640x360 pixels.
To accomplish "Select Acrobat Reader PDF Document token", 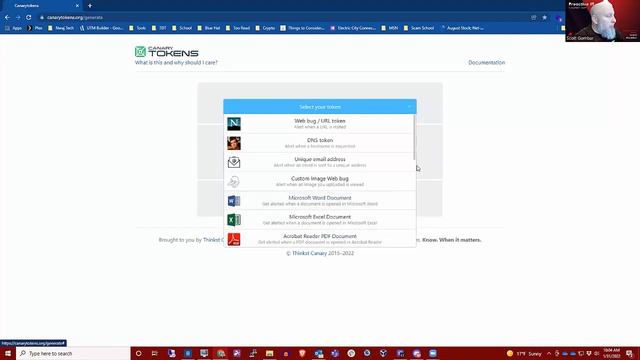I will [x=320, y=238].
